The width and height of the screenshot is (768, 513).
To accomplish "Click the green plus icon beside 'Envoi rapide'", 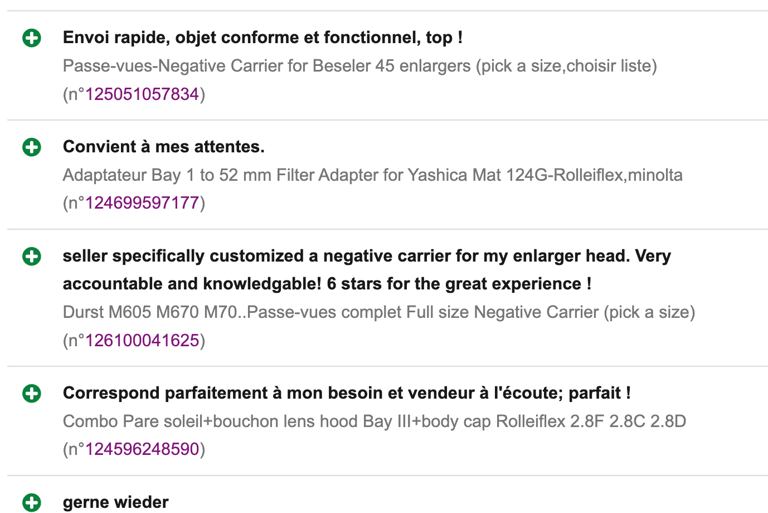I will 32,38.
